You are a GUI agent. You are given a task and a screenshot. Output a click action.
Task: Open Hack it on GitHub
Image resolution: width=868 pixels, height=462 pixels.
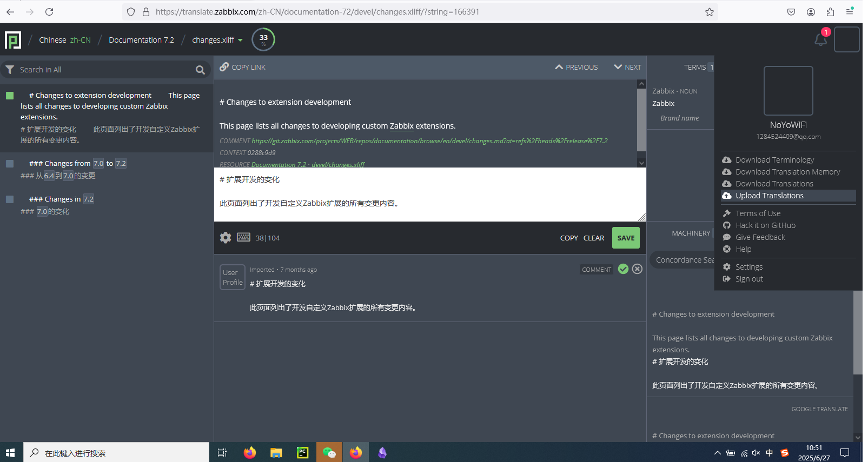759,225
